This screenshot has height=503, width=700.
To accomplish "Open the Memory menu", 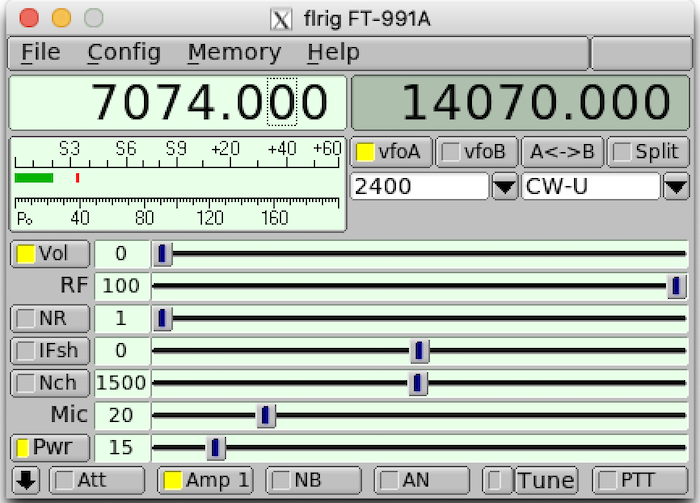I will point(234,52).
